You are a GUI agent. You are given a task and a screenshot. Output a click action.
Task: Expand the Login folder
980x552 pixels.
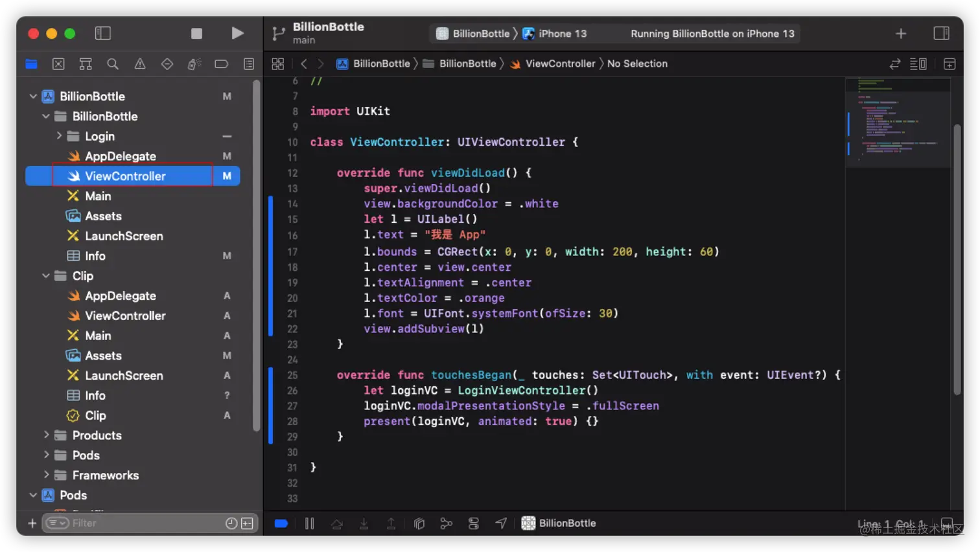click(x=59, y=136)
